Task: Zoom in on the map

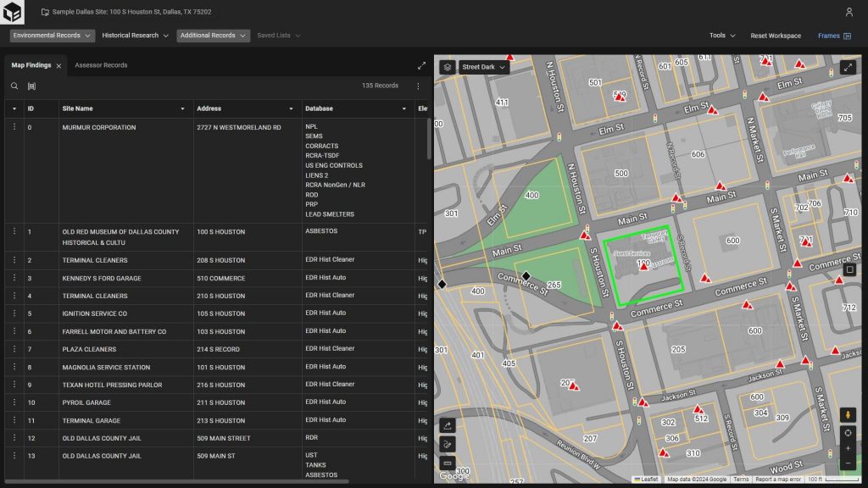Action: (x=848, y=449)
